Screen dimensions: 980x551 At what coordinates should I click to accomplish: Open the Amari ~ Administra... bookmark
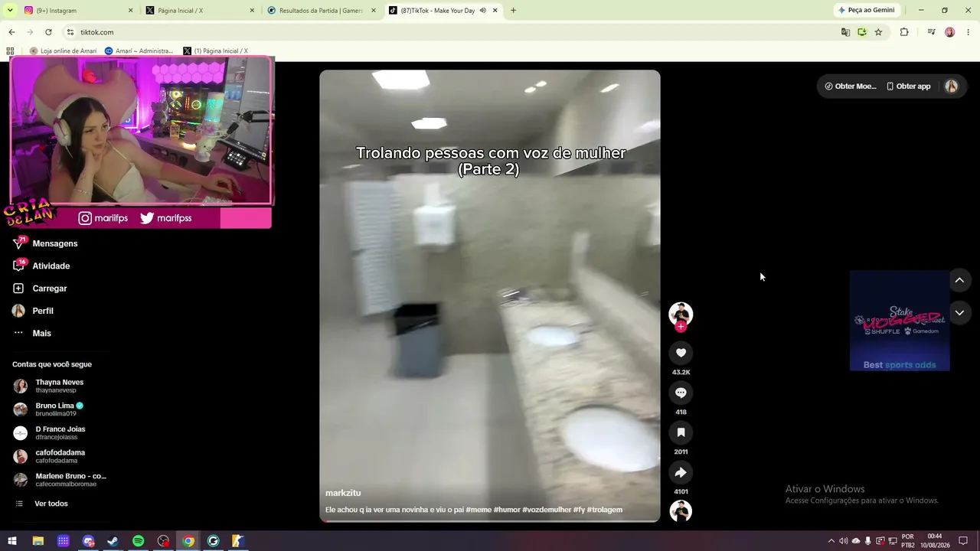tap(139, 51)
